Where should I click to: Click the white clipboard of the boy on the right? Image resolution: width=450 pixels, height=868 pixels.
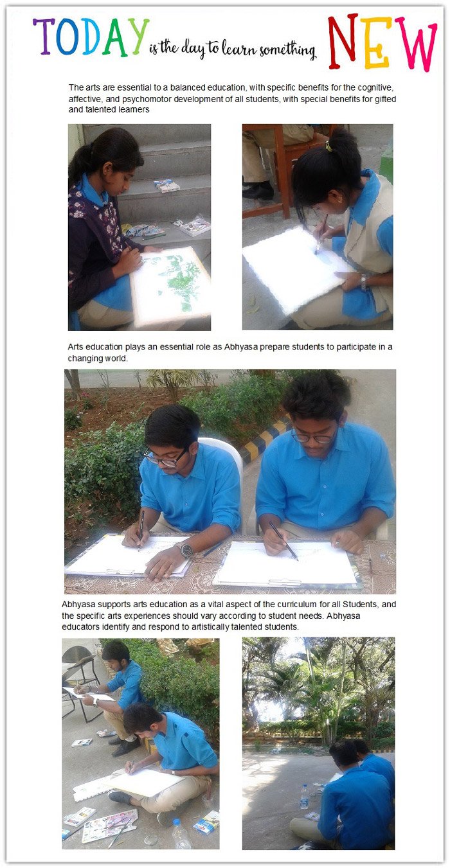(x=286, y=565)
